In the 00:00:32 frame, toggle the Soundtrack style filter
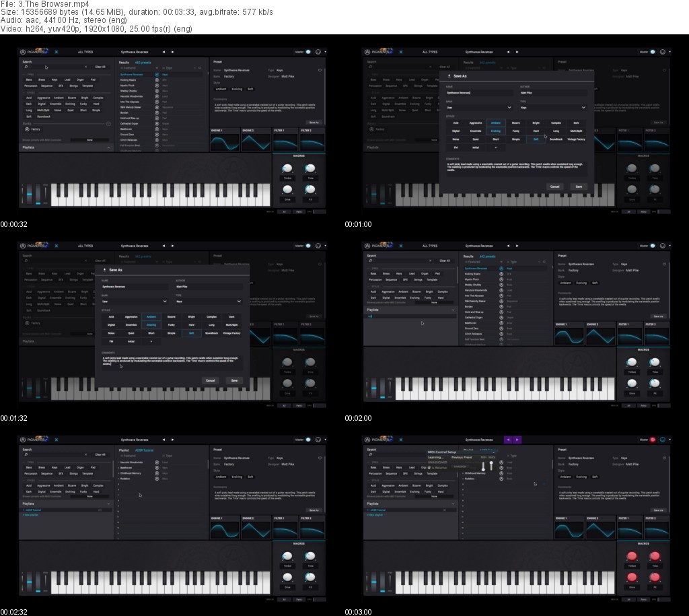The image size is (689, 616). pos(44,116)
